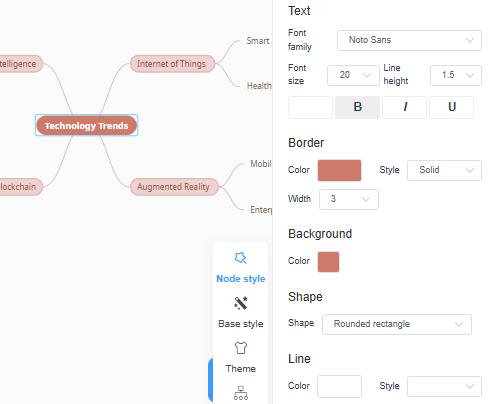Open the Line Style dropdown

(x=444, y=386)
